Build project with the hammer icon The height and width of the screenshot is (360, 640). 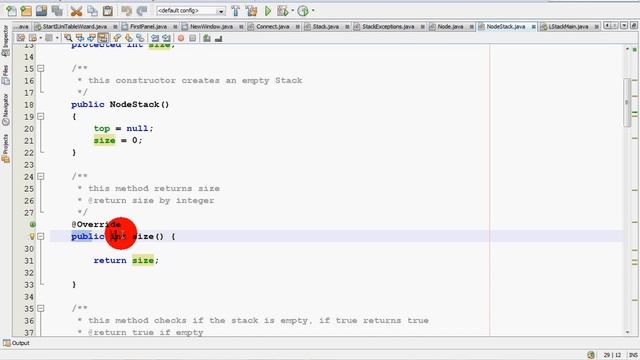(236, 11)
